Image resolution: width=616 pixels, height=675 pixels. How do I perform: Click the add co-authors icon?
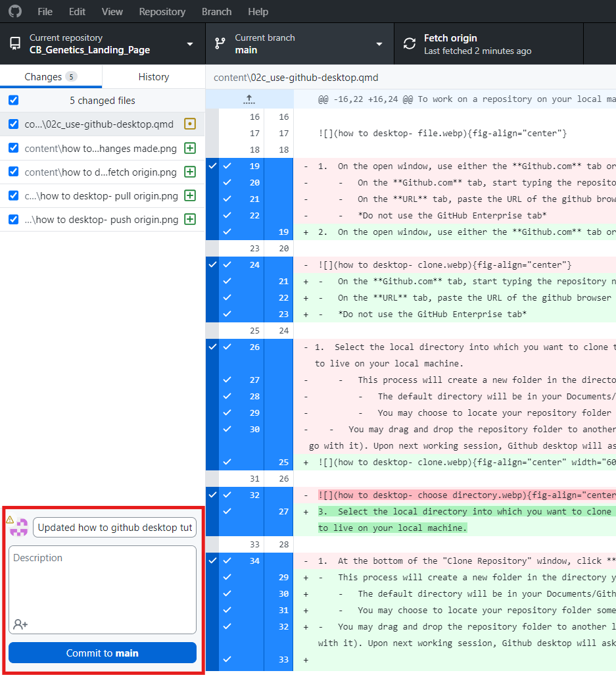click(x=20, y=624)
